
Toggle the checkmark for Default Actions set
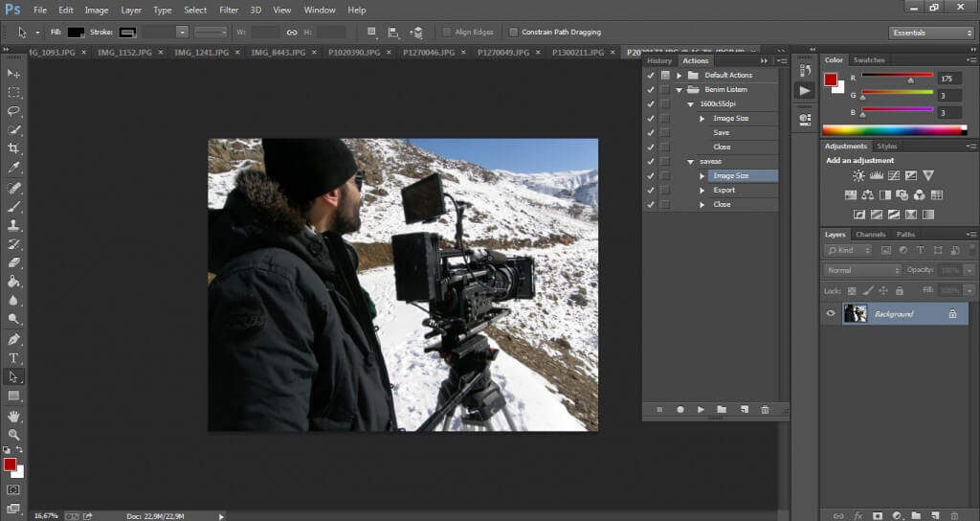pyautogui.click(x=651, y=75)
